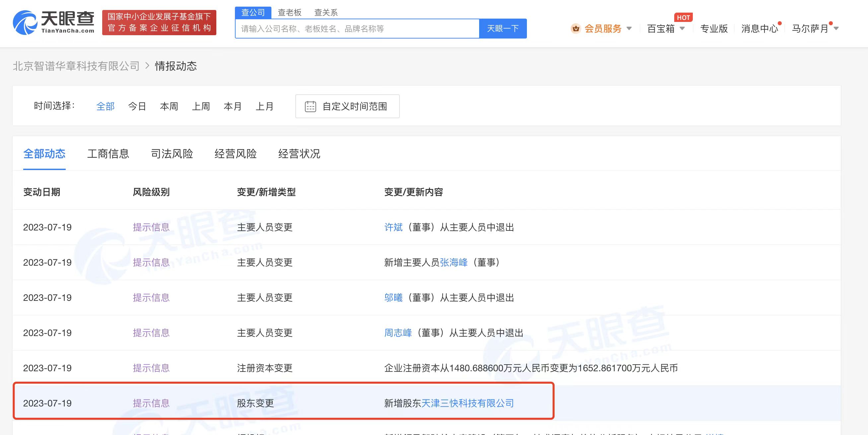The width and height of the screenshot is (868, 435).
Task: Switch to the 查老板 search tab
Action: (289, 13)
